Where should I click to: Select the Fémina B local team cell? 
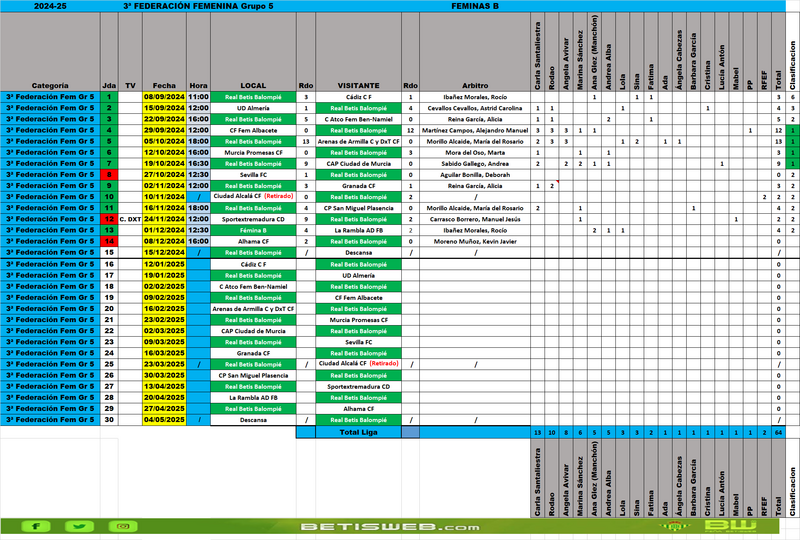[x=253, y=230]
